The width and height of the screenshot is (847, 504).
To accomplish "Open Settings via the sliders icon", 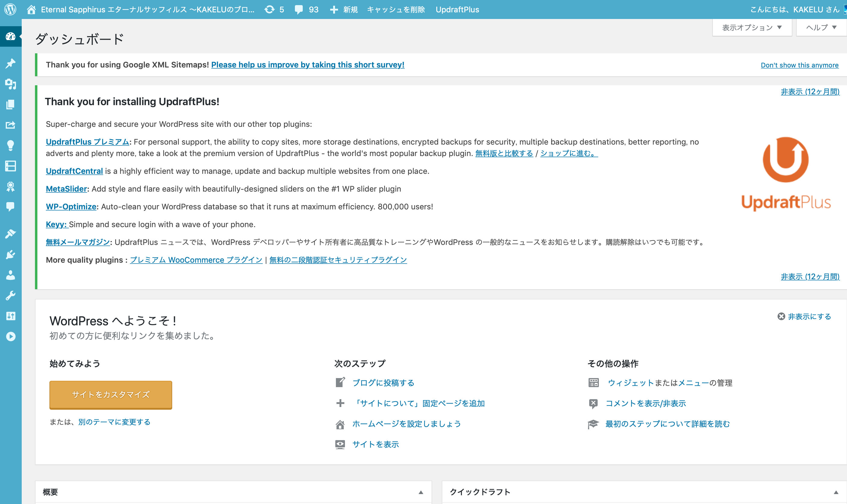I will click(11, 316).
